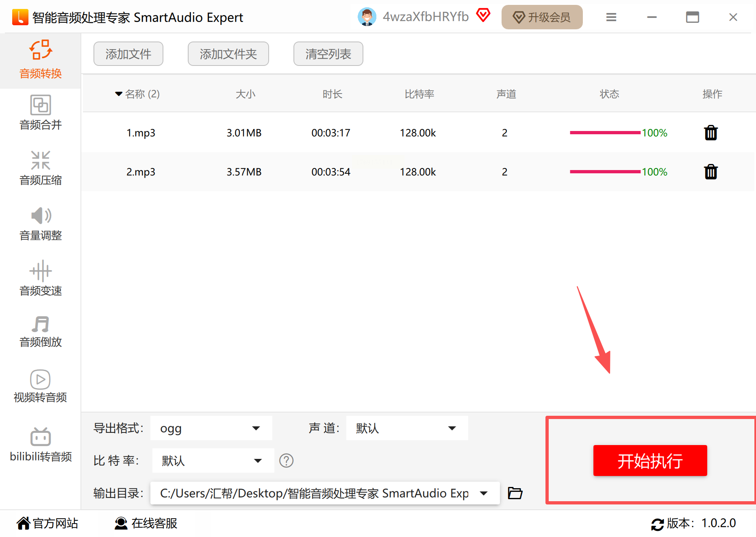Click 清空列表 button
This screenshot has width=756, height=537.
click(x=328, y=54)
